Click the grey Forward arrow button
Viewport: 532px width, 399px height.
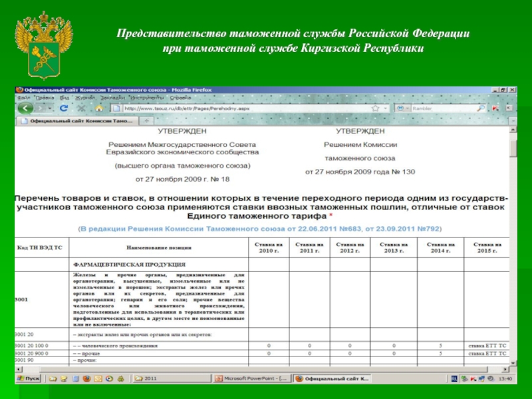tap(40, 108)
